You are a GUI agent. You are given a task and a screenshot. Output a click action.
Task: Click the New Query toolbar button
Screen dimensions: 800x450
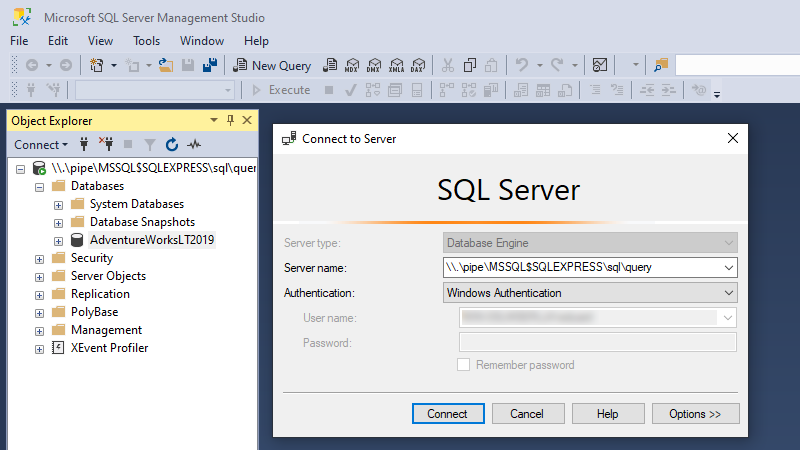pyautogui.click(x=273, y=65)
